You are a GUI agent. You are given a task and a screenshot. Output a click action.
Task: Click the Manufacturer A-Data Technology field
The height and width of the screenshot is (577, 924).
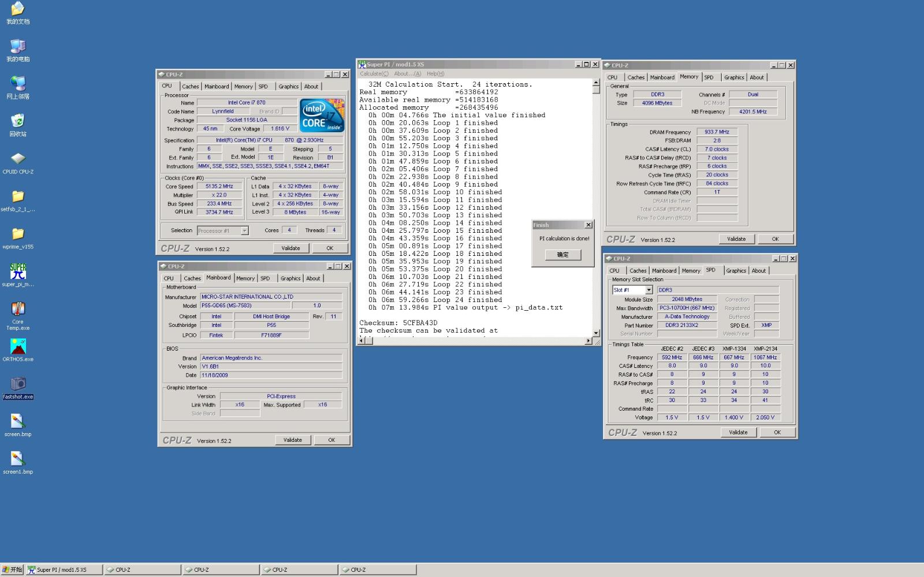[687, 317]
